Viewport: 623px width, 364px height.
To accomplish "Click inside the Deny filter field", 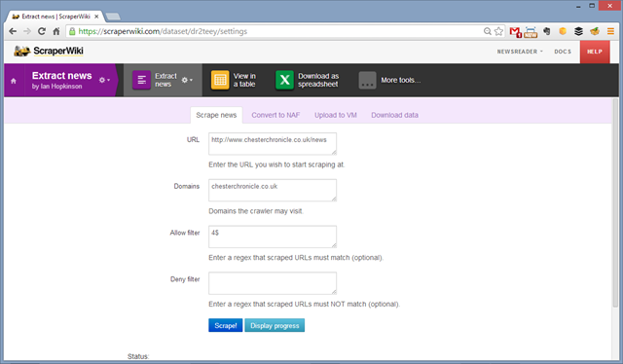I will pyautogui.click(x=273, y=283).
